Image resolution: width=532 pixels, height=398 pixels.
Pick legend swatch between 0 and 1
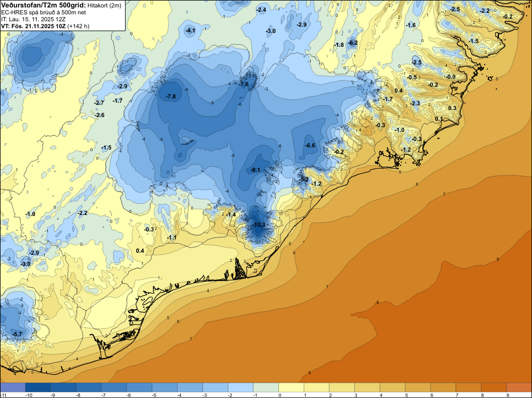coord(291,387)
